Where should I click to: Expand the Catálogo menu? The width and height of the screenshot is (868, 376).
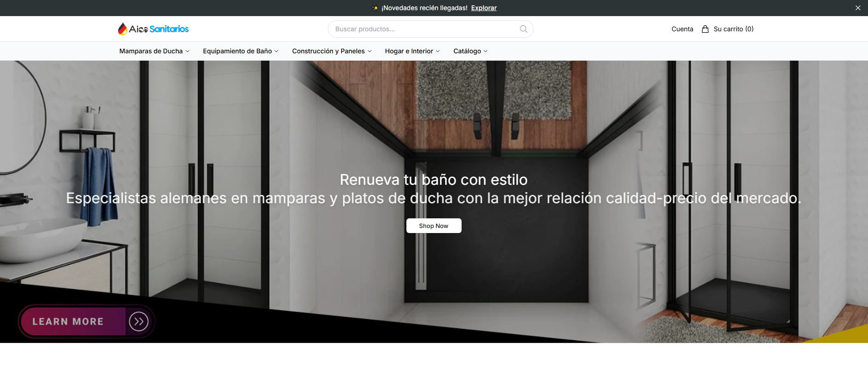tap(470, 51)
